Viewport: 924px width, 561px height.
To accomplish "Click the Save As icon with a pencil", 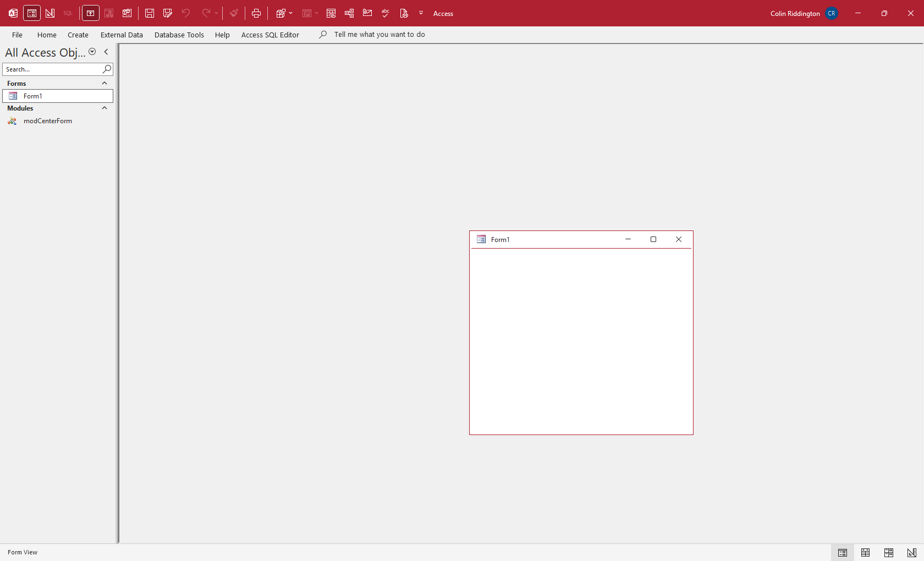I will point(168,13).
